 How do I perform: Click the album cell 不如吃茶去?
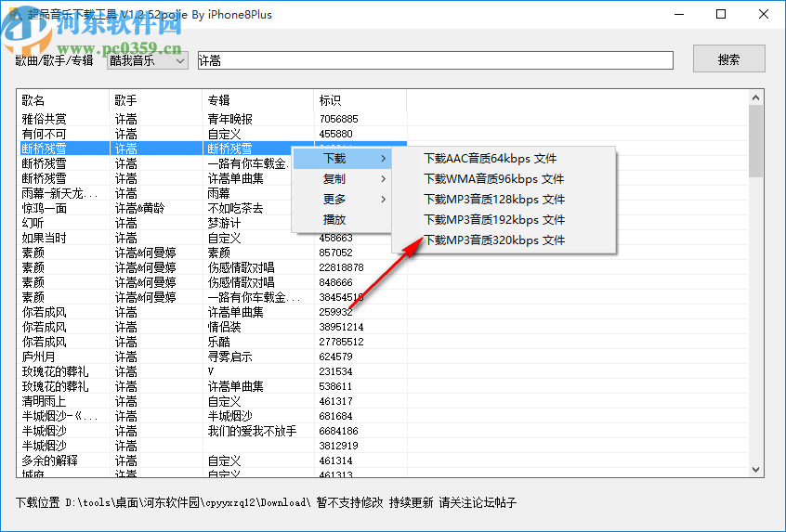point(236,208)
